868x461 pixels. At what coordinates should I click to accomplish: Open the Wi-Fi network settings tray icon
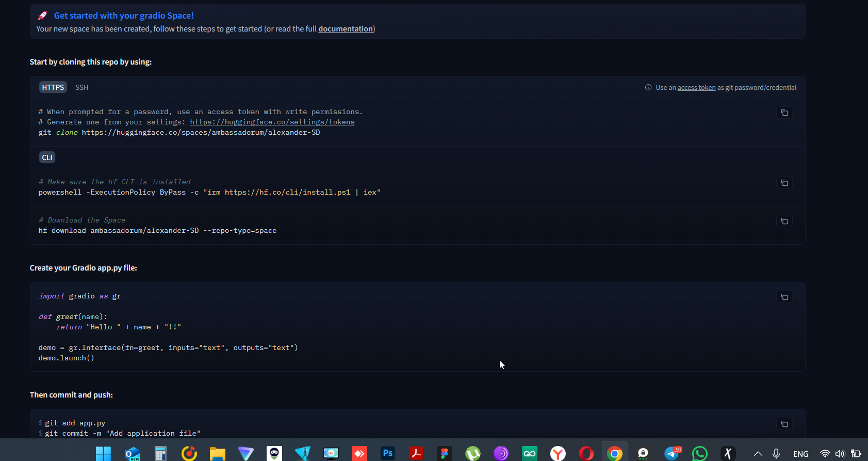[825, 454]
